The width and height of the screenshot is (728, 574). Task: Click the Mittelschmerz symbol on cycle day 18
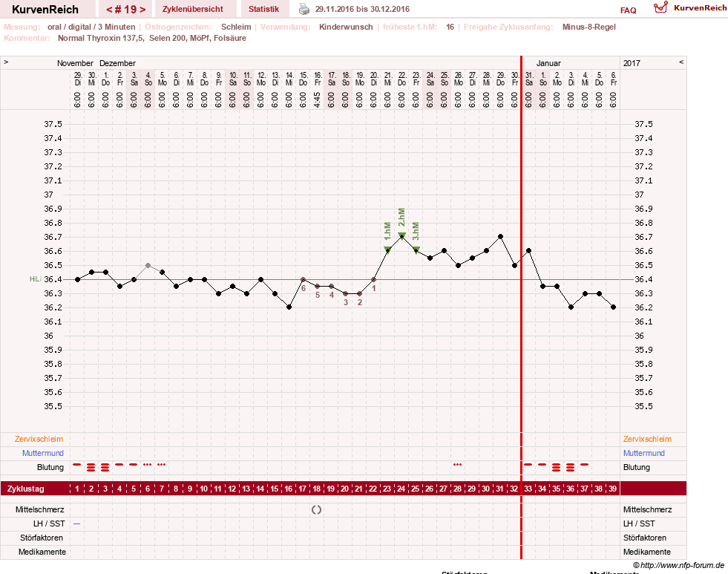pyautogui.click(x=317, y=510)
